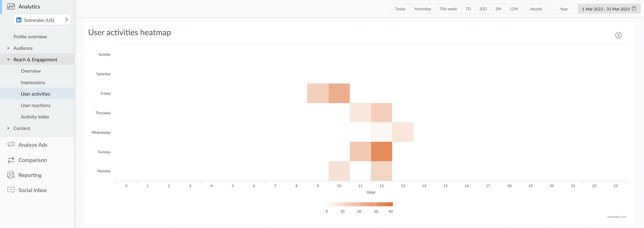Open the Sotrender (US) profile selector
This screenshot has width=644, height=228.
42,20
